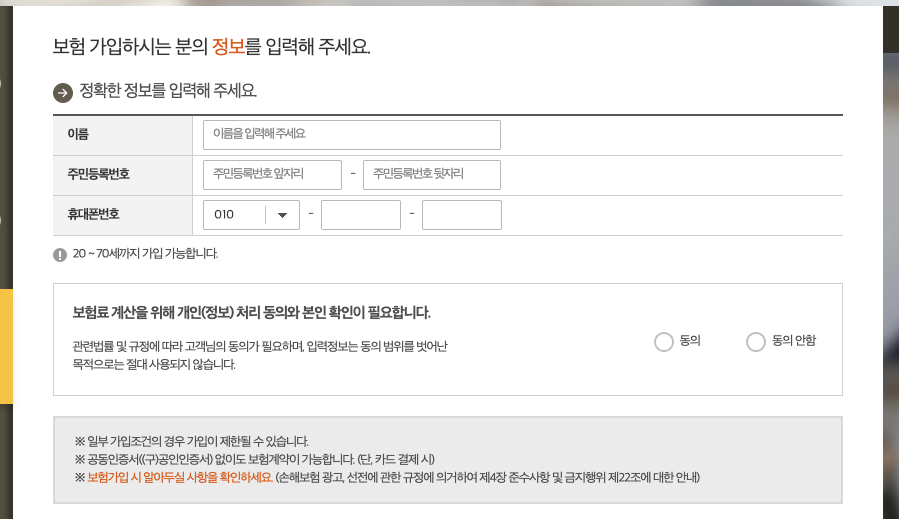This screenshot has height=519, width=899.
Task: Open 보험가입 시 알아두실 사항을 확인하세요 link
Action: click(x=179, y=477)
